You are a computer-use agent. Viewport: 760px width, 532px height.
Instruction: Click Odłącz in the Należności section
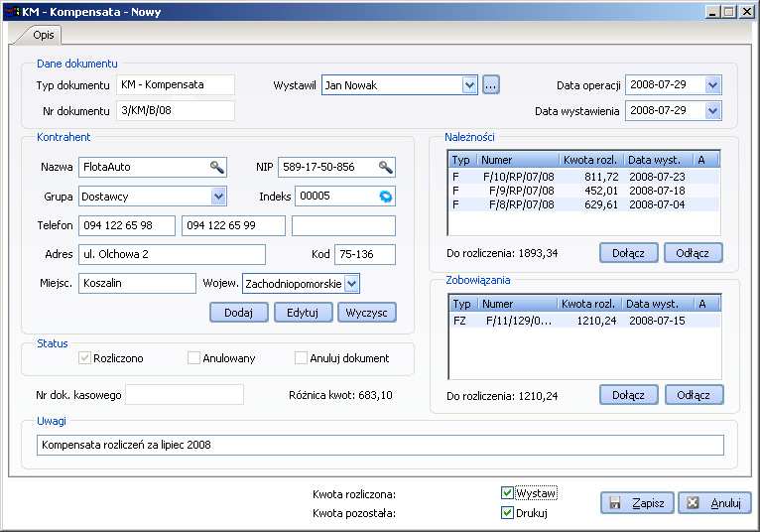point(694,253)
